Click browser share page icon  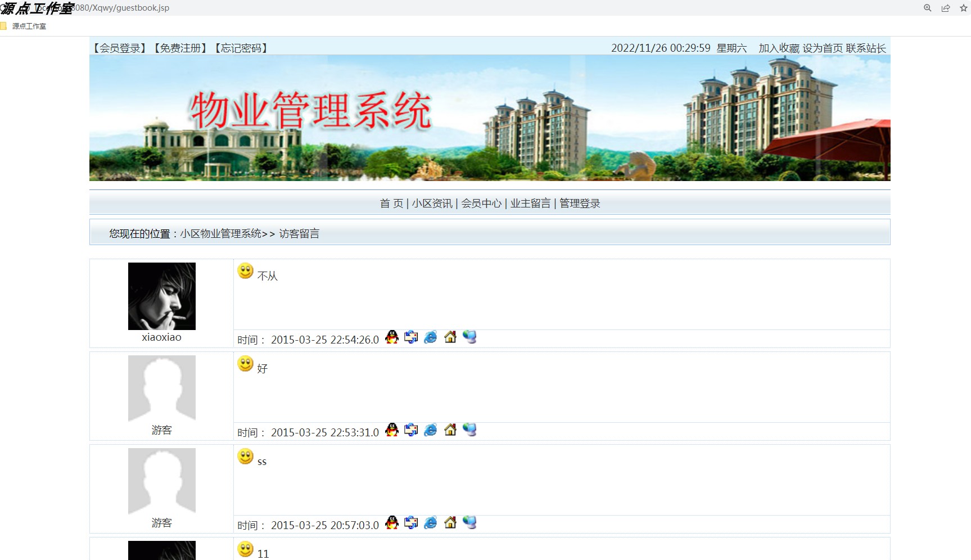pyautogui.click(x=946, y=8)
